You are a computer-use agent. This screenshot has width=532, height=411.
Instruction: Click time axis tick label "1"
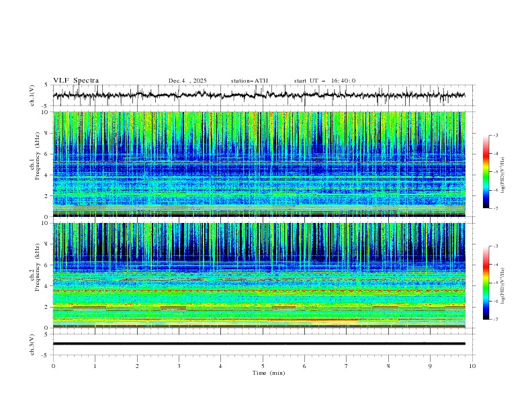tap(95, 366)
